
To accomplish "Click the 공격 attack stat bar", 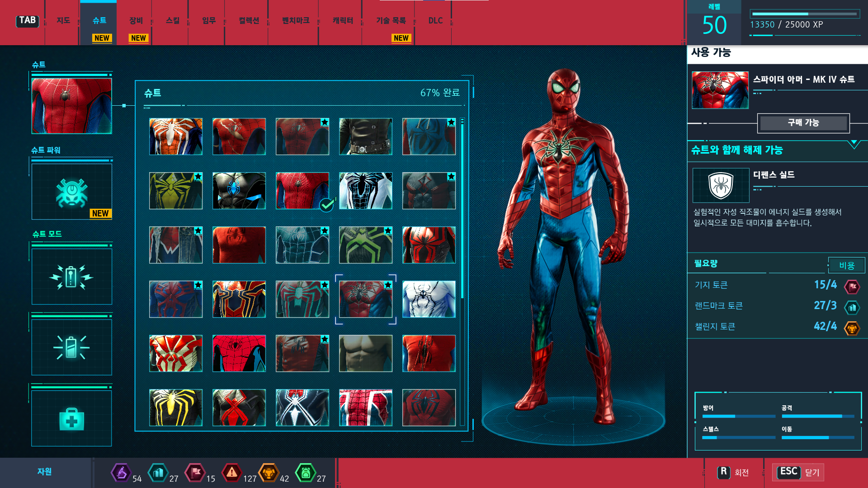I will point(818,416).
